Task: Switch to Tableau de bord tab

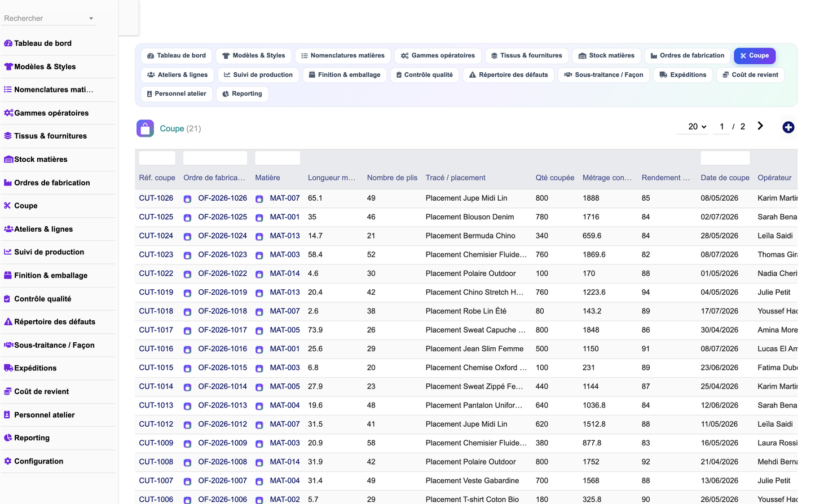Action: (176, 56)
